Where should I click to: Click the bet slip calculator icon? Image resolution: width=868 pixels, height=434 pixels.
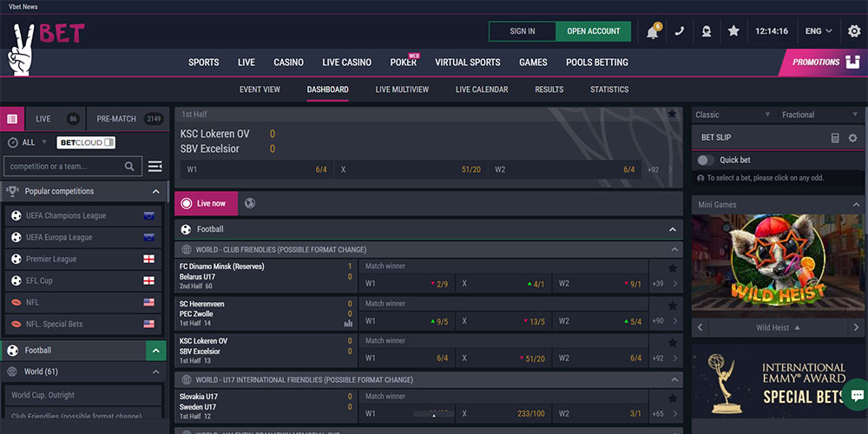point(835,138)
